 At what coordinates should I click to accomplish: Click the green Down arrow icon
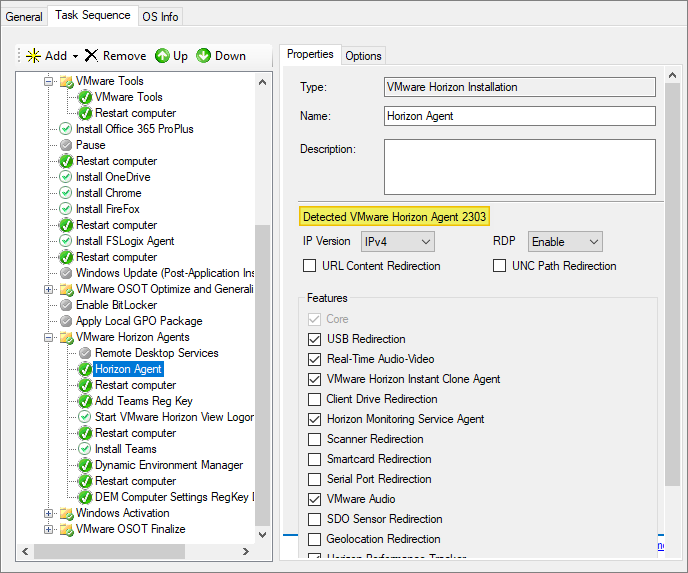tap(204, 56)
